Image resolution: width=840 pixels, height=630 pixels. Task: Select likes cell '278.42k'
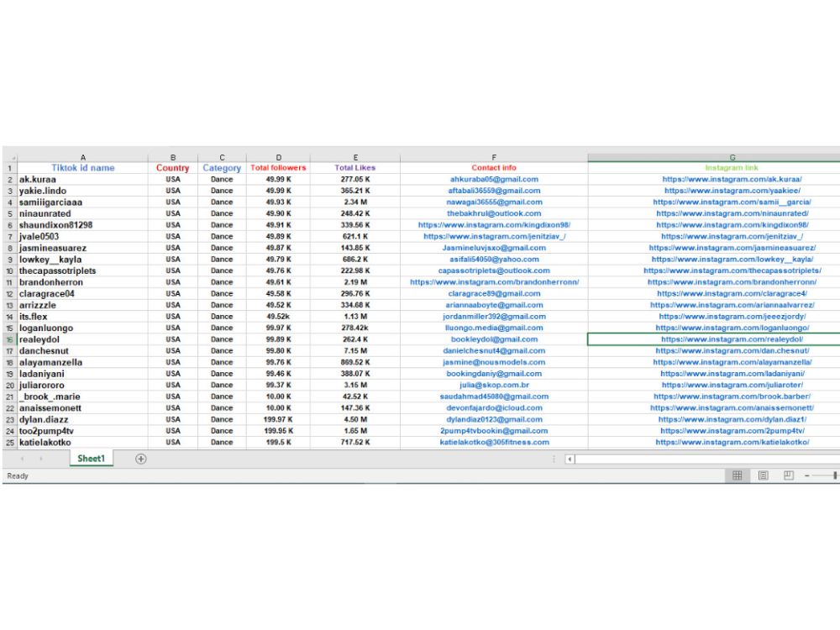pyautogui.click(x=355, y=328)
